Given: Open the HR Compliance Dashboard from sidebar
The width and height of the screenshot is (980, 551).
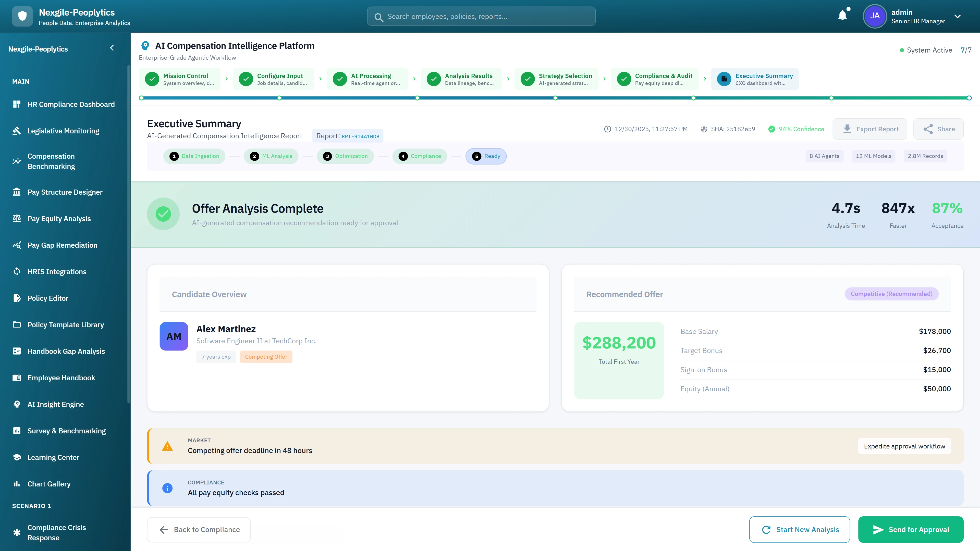Looking at the screenshot, I should point(71,104).
